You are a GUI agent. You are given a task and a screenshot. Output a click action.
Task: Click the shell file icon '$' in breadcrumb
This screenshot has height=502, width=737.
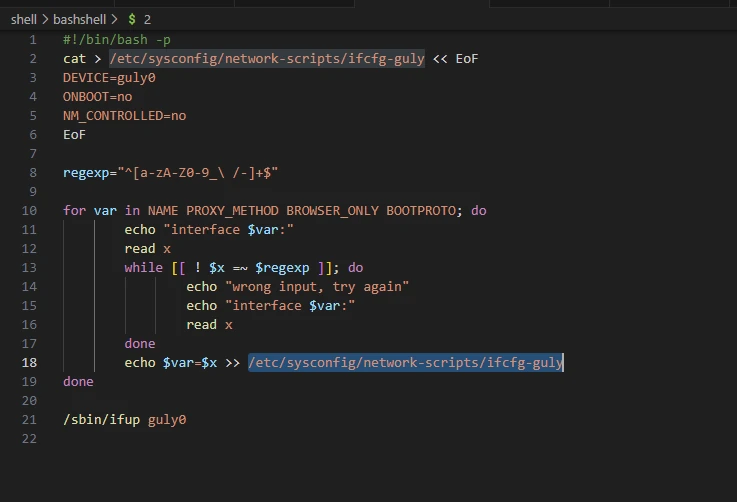[132, 19]
